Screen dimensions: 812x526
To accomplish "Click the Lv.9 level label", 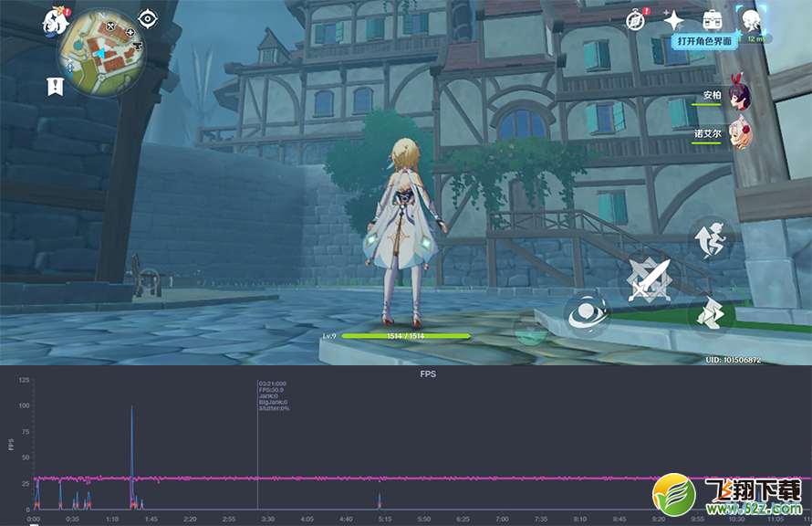I will [329, 336].
